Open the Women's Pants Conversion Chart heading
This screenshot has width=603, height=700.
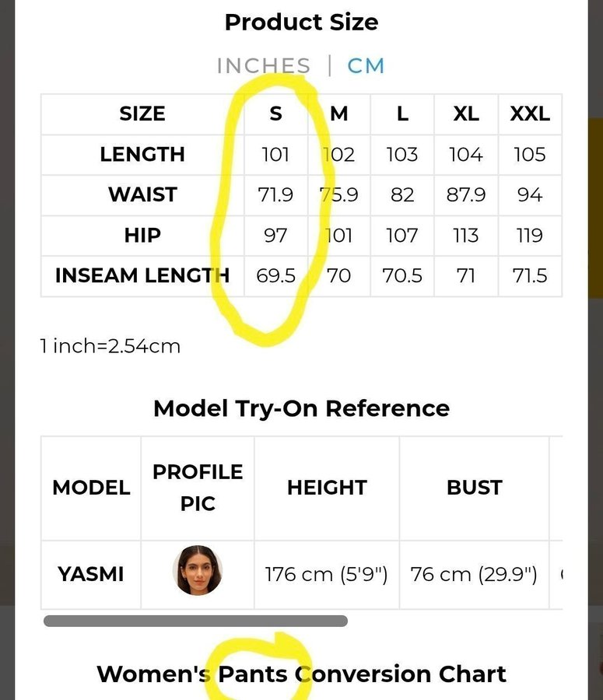(x=301, y=674)
